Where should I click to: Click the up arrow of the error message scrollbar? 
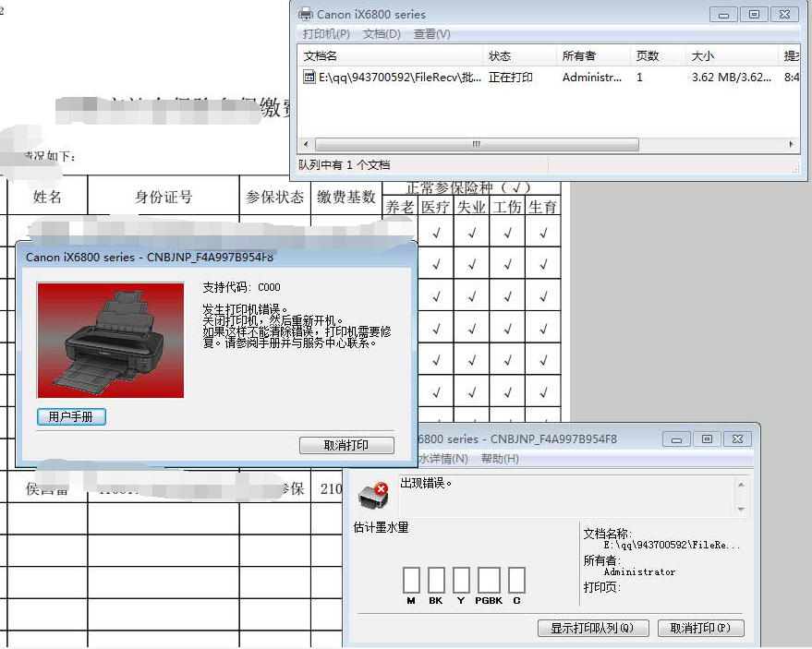[x=741, y=485]
